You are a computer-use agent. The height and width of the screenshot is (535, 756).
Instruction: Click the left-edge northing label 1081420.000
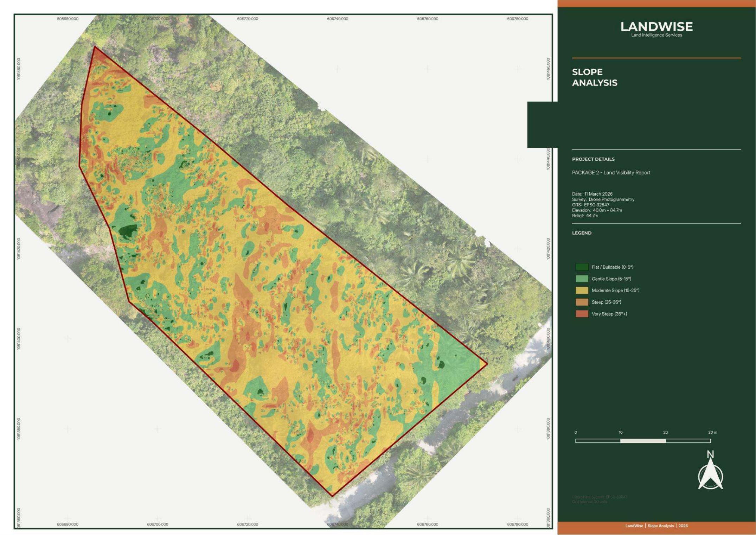[x=19, y=249]
